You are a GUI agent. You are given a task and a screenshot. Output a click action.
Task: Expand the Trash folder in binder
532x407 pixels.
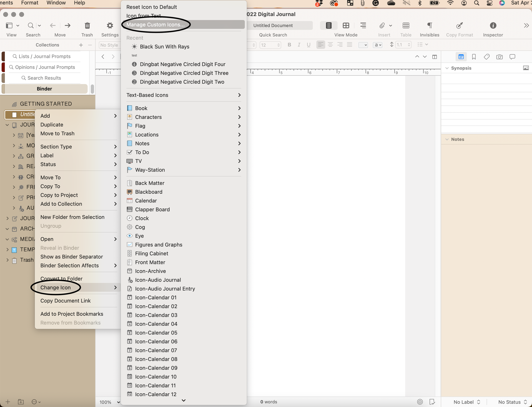click(x=7, y=260)
